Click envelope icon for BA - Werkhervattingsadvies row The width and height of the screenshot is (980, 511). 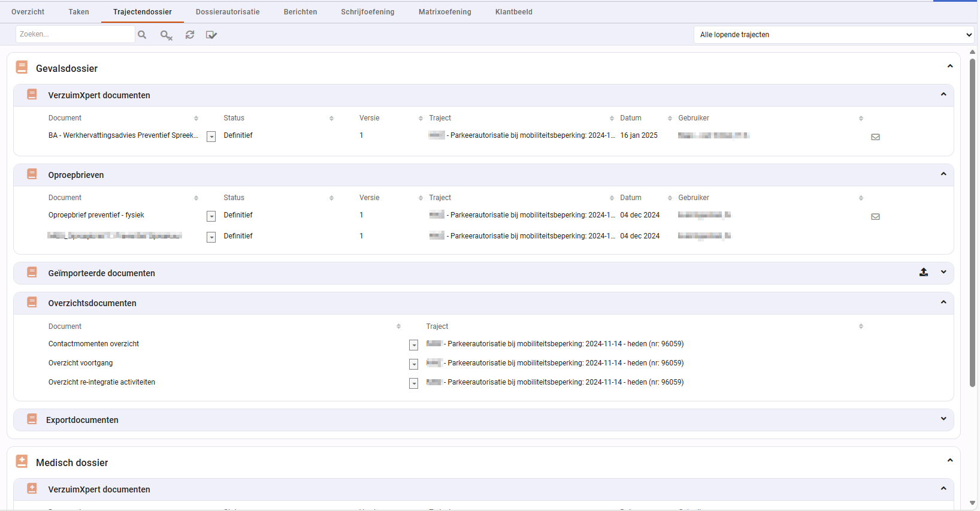[x=875, y=137]
